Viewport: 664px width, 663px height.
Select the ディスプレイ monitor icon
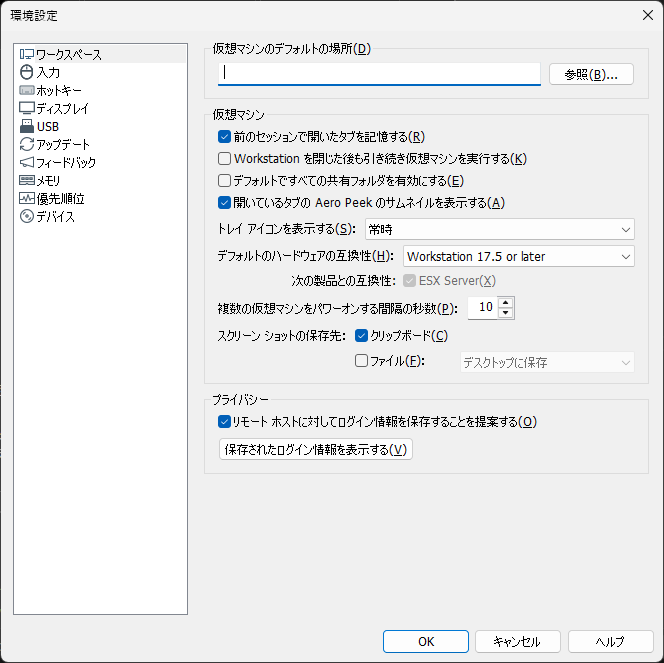(x=27, y=108)
